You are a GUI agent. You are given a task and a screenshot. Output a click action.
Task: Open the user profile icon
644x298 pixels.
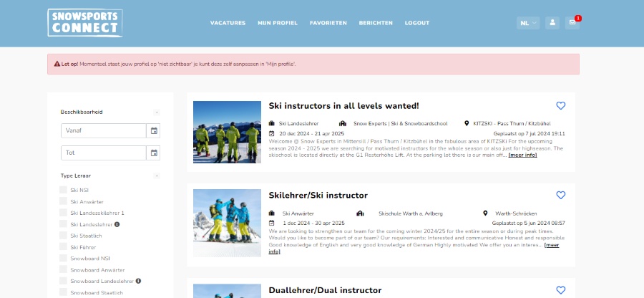coord(552,23)
